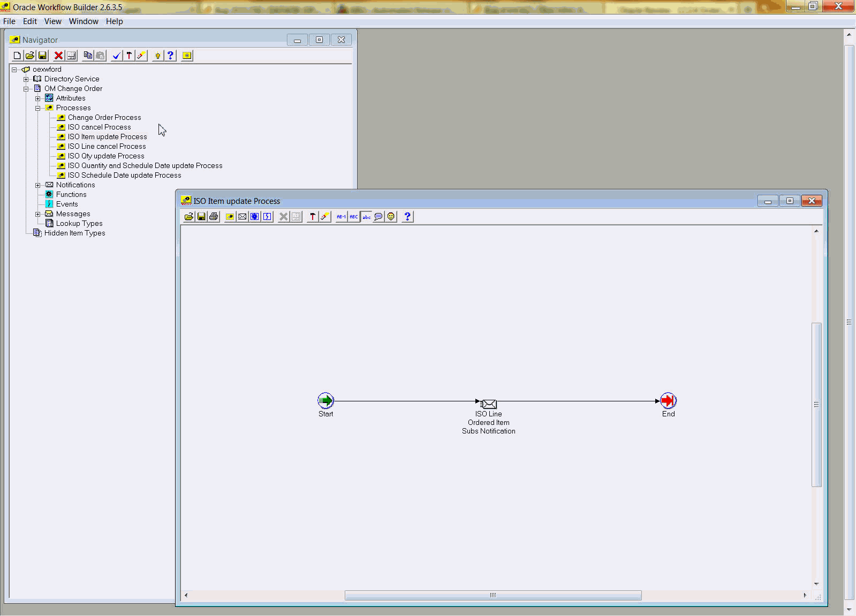
Task: Click the grey X Delete icon in diagram toolbar
Action: click(x=284, y=217)
